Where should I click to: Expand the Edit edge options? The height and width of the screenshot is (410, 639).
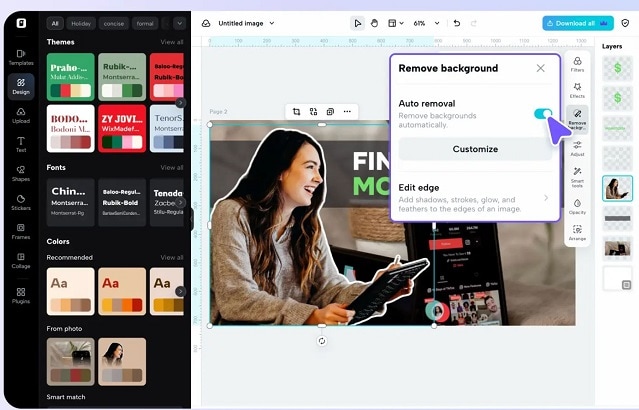tap(546, 198)
